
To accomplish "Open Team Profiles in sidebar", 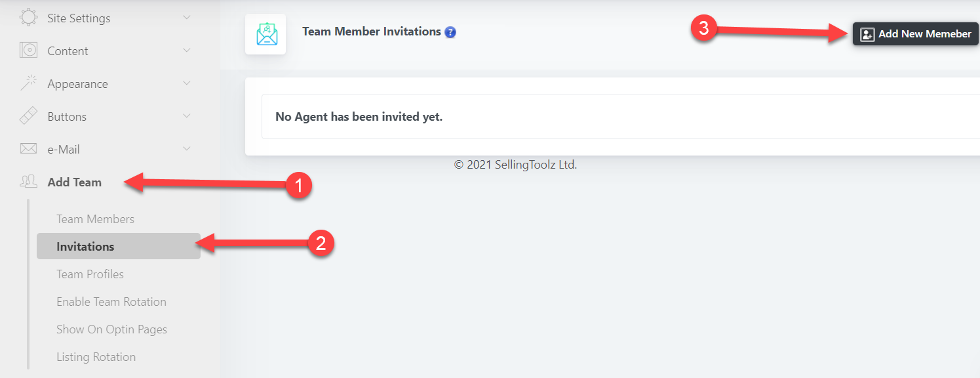I will (90, 274).
